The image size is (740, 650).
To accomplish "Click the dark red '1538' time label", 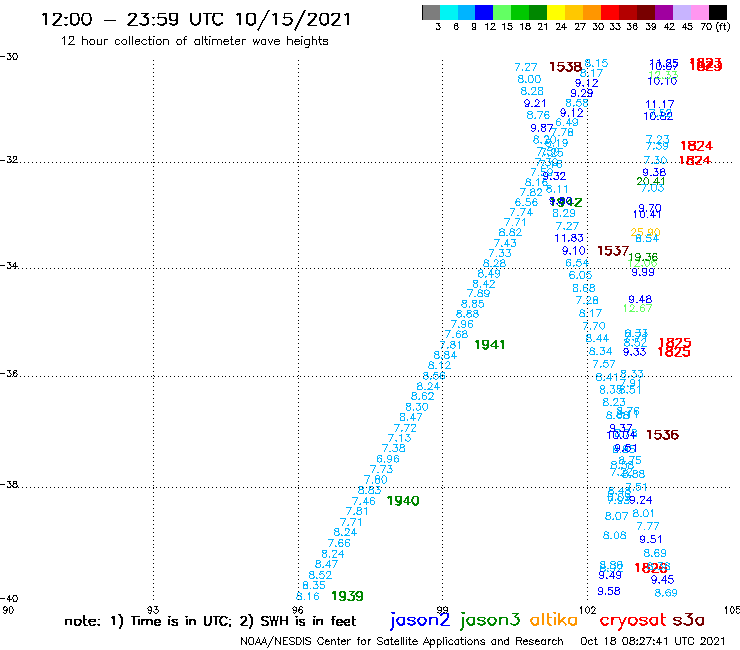I will coord(565,67).
